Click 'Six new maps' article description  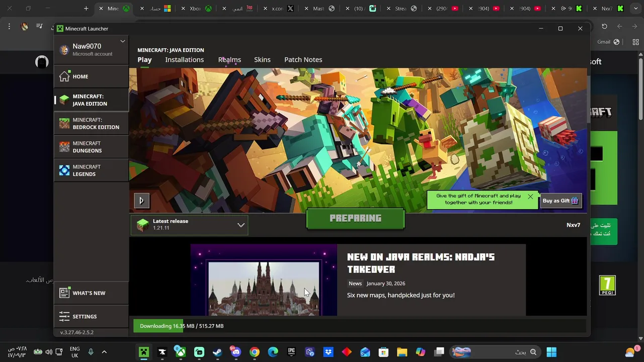tap(400, 295)
